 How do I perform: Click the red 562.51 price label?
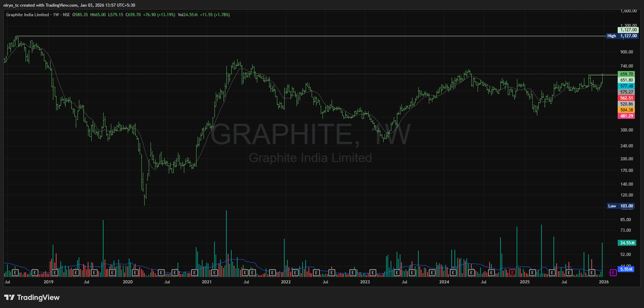pos(627,98)
